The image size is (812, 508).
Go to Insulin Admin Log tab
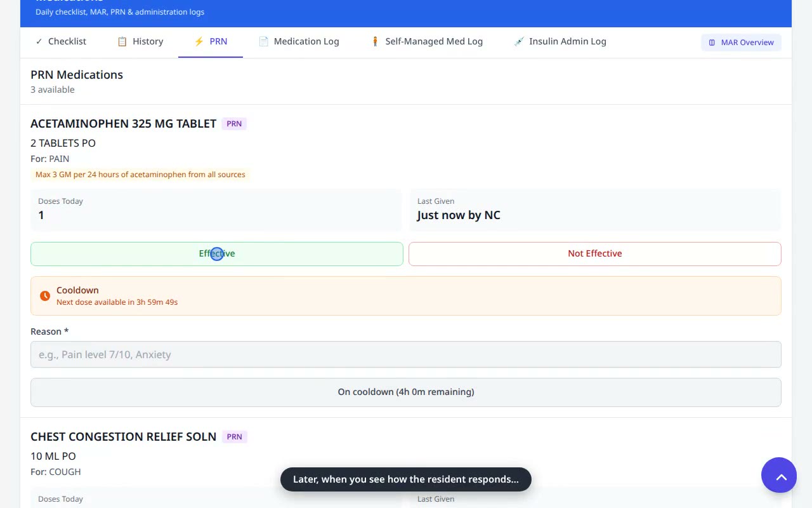(x=560, y=41)
